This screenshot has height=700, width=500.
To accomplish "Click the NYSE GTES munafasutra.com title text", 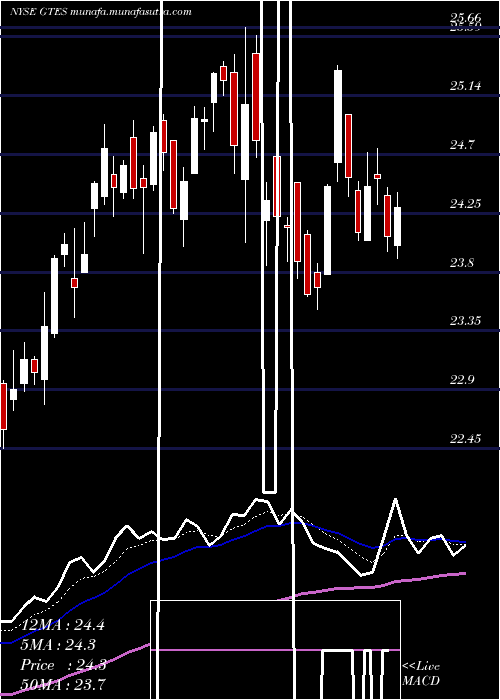I will [x=100, y=12].
